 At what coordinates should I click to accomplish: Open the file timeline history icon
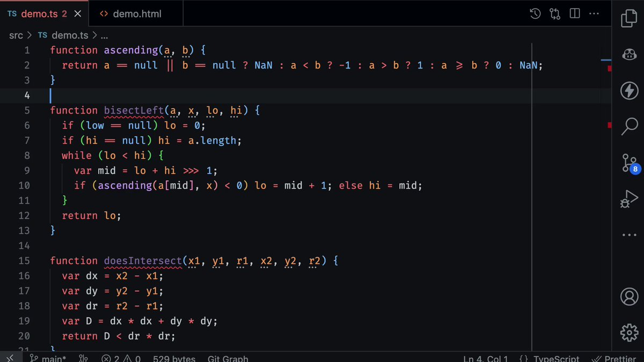point(535,14)
